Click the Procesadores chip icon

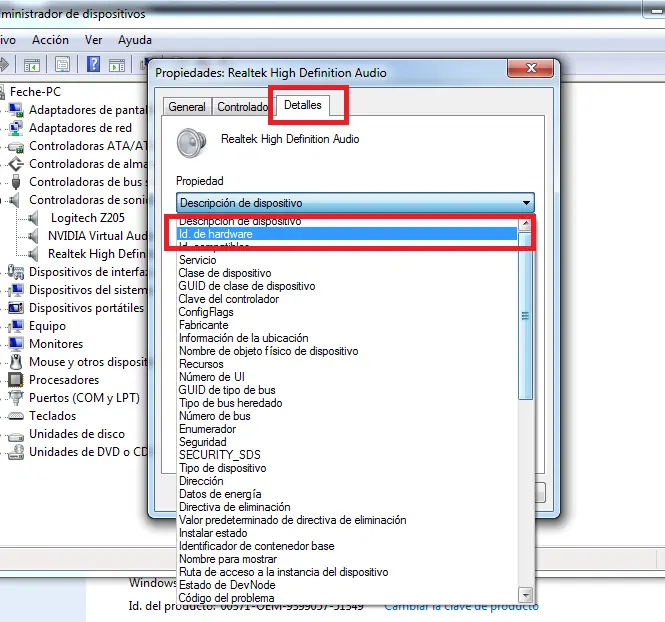pyautogui.click(x=16, y=379)
